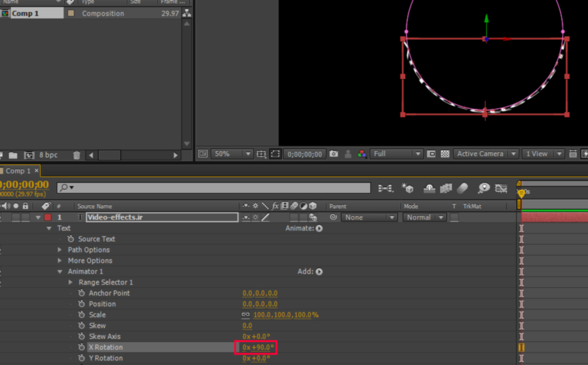Collapse the Animator 1 group
This screenshot has width=588, height=365.
point(60,271)
